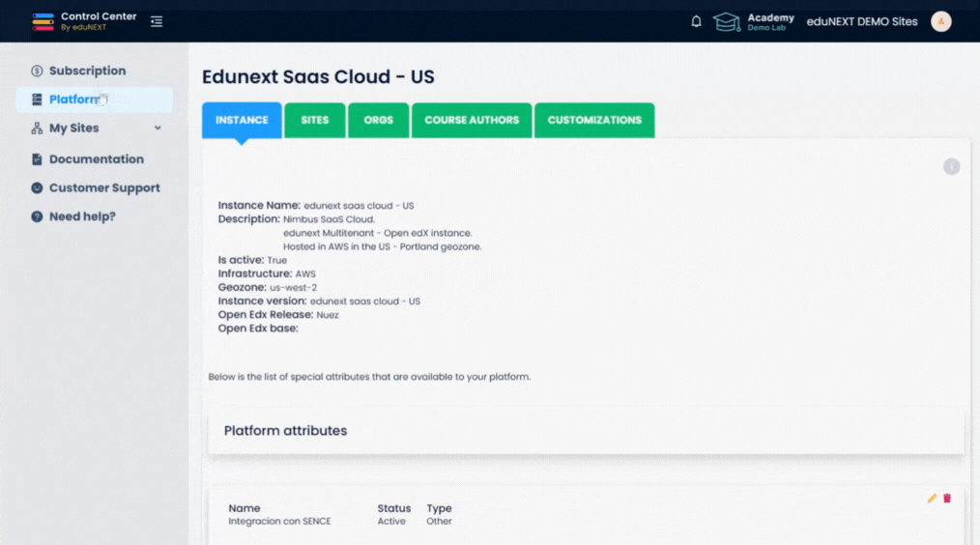980x545 pixels.
Task: Click the Subscription dollar icon
Action: [37, 71]
